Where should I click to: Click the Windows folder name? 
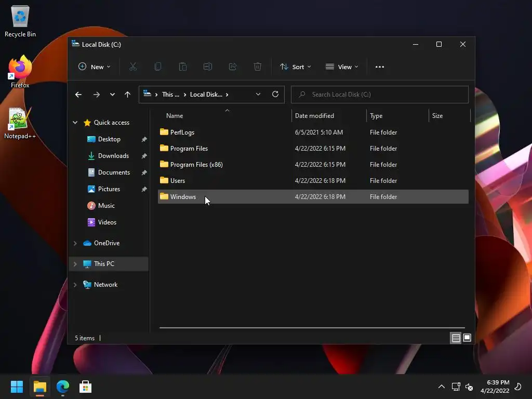183,197
